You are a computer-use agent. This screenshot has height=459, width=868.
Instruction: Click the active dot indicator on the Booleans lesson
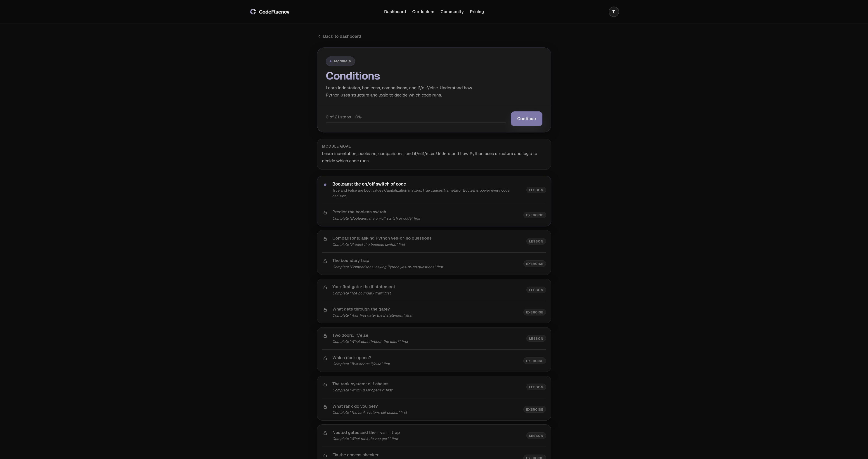[x=325, y=185]
